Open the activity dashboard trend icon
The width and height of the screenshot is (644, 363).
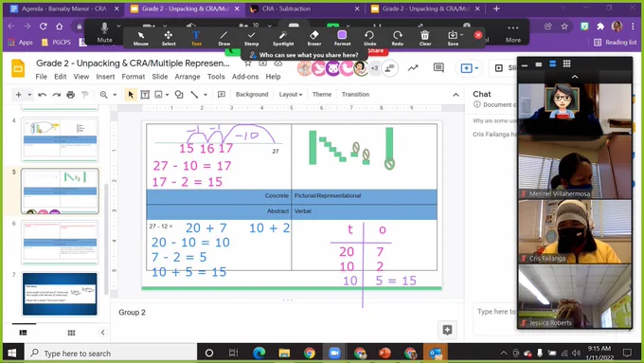tap(413, 68)
